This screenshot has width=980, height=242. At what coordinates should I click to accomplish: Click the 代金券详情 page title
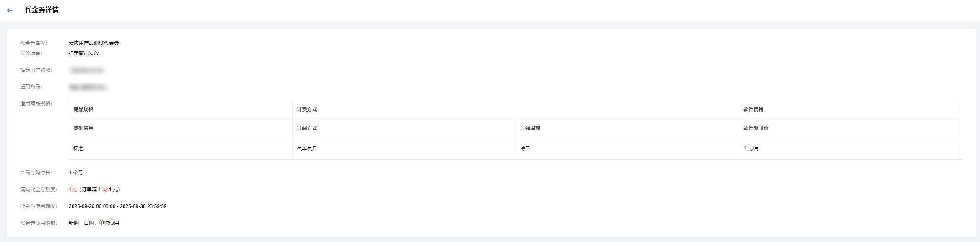(x=41, y=10)
